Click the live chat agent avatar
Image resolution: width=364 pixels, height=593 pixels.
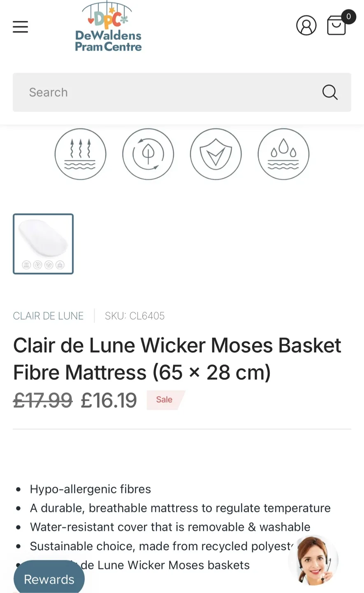(x=313, y=560)
